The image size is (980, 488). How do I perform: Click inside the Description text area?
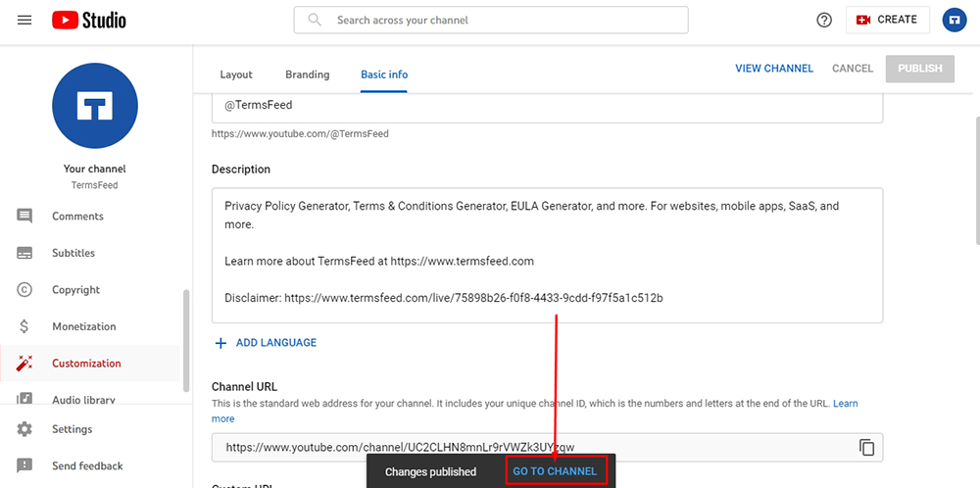tap(547, 255)
